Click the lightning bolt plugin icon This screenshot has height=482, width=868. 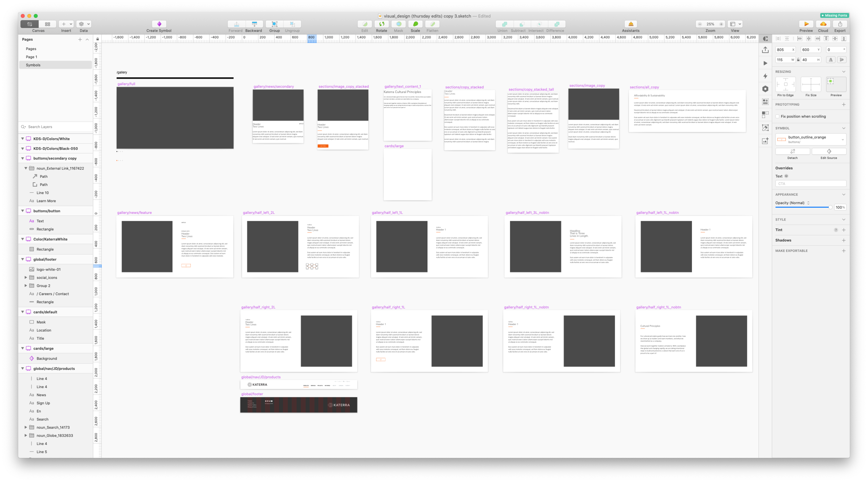click(x=765, y=76)
